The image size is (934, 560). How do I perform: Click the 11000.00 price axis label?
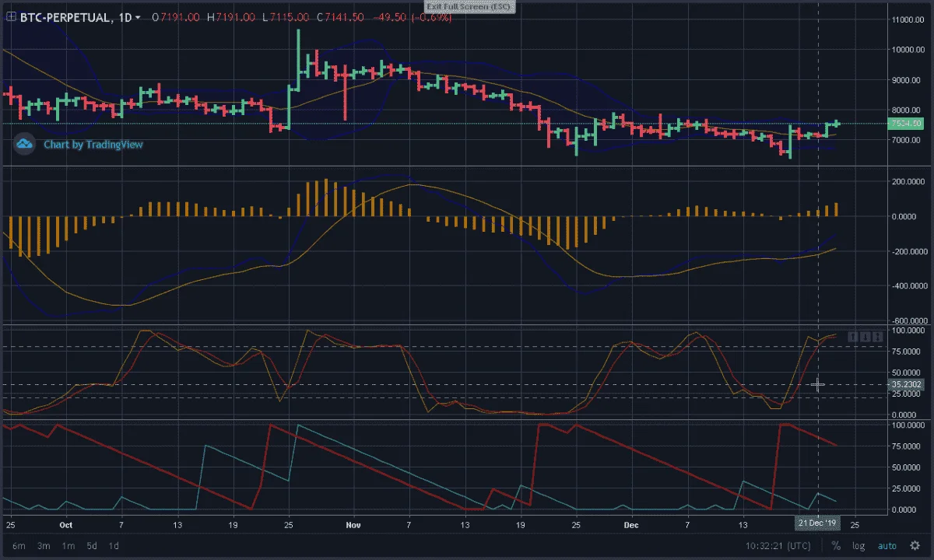(x=908, y=20)
